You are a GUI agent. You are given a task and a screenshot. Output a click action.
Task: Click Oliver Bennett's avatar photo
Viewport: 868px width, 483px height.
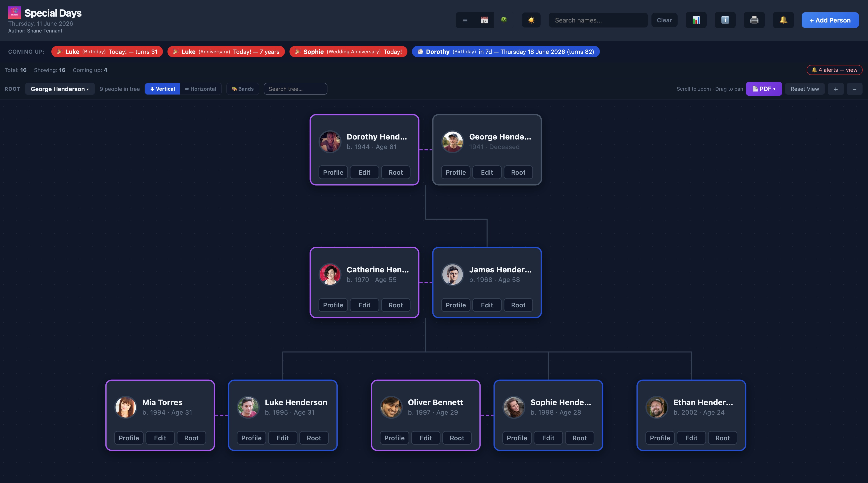click(391, 407)
